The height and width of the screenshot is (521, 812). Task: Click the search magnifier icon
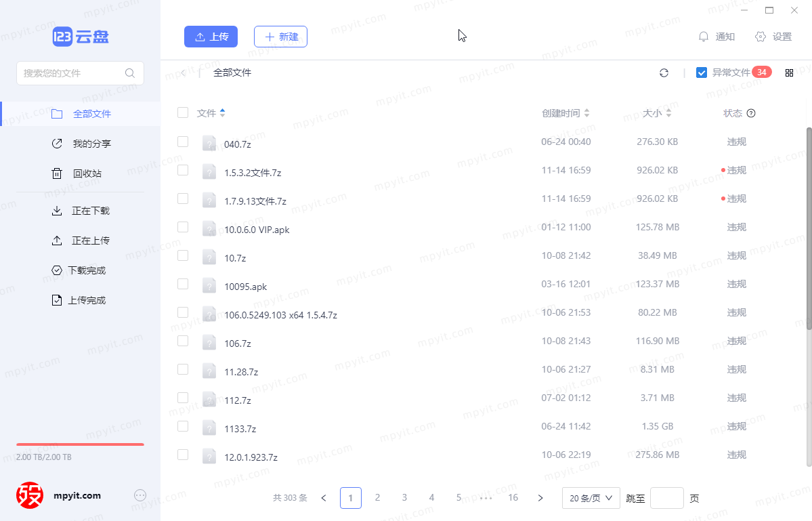(130, 73)
